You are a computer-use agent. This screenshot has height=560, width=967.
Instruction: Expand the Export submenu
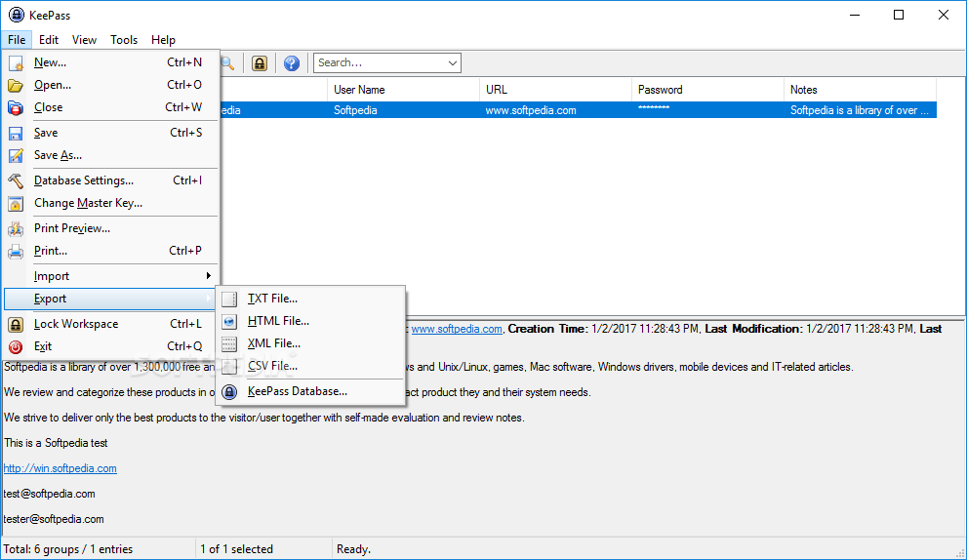click(x=111, y=299)
